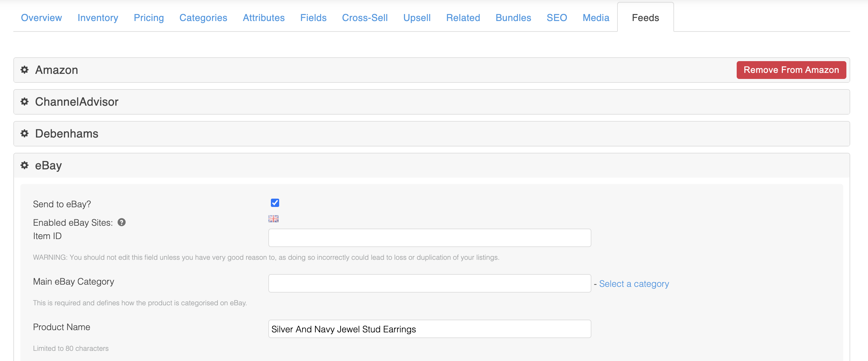Click the gear icon beside ChannelAdvisor
Screen dimensions: 868x361
click(24, 102)
